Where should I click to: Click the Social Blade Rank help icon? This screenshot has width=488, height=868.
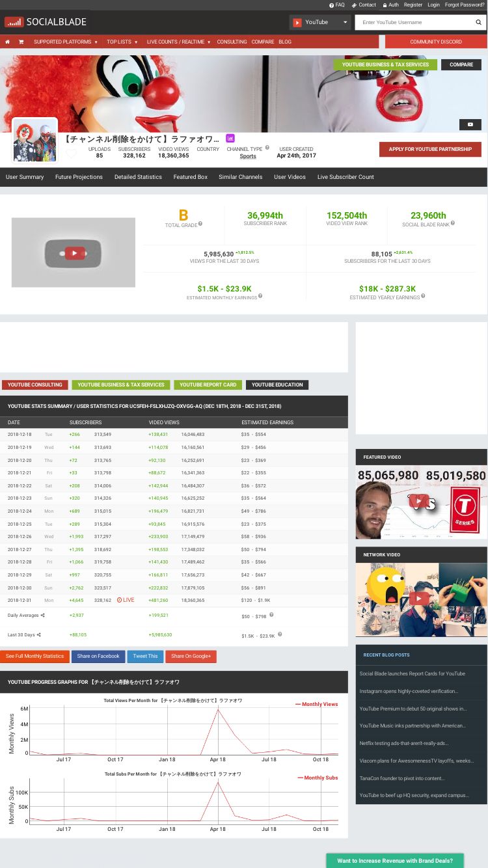click(453, 224)
